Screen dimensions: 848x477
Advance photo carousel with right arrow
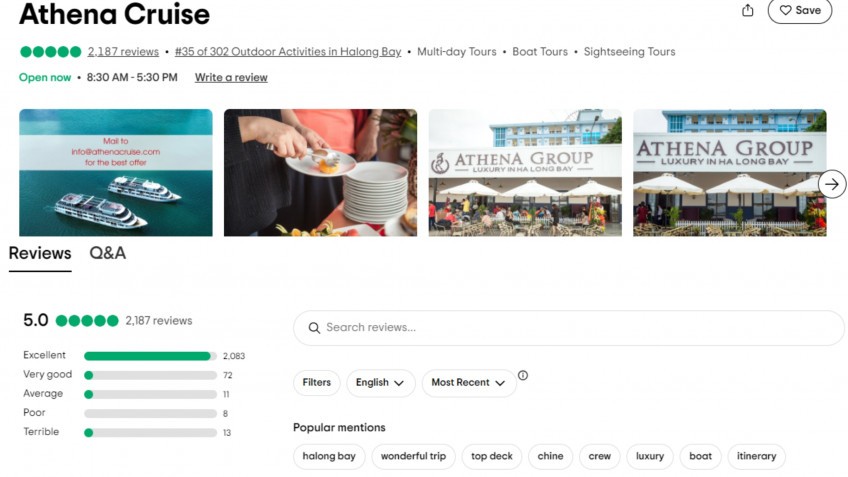[831, 184]
